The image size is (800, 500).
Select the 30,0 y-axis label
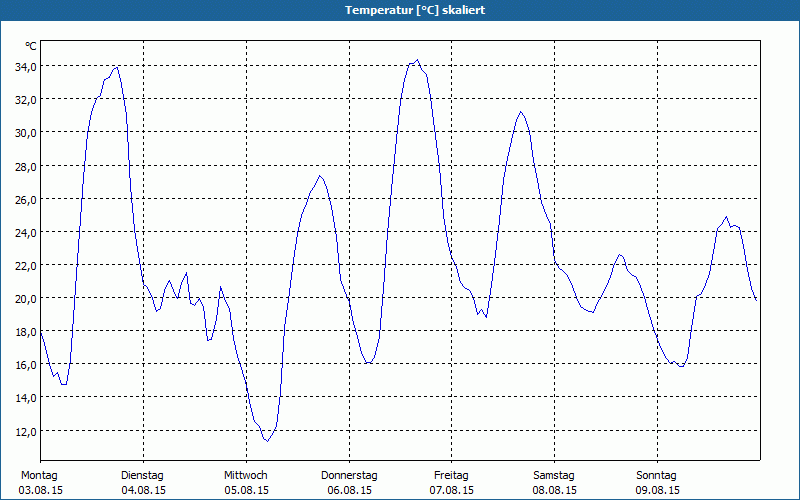coord(25,132)
